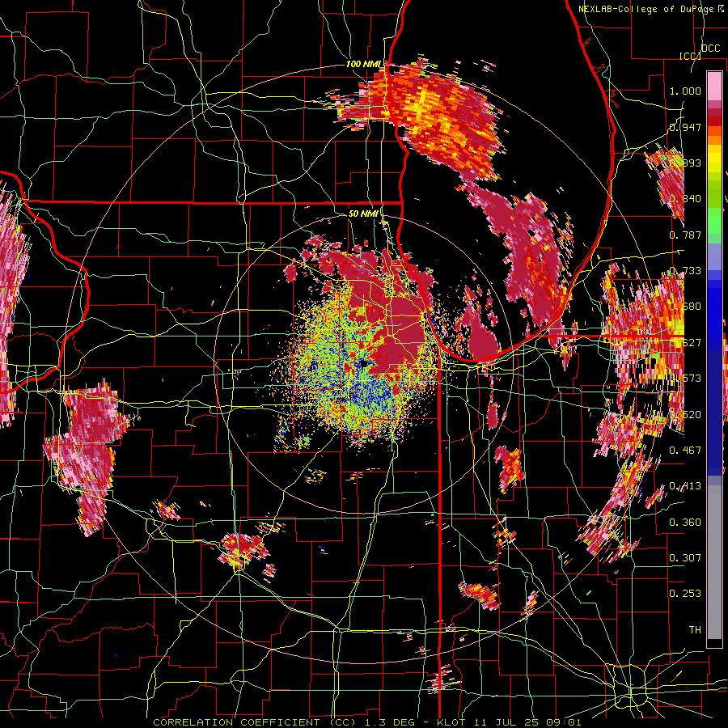
Task: Click the TH label at legend bottom
Action: coord(695,629)
